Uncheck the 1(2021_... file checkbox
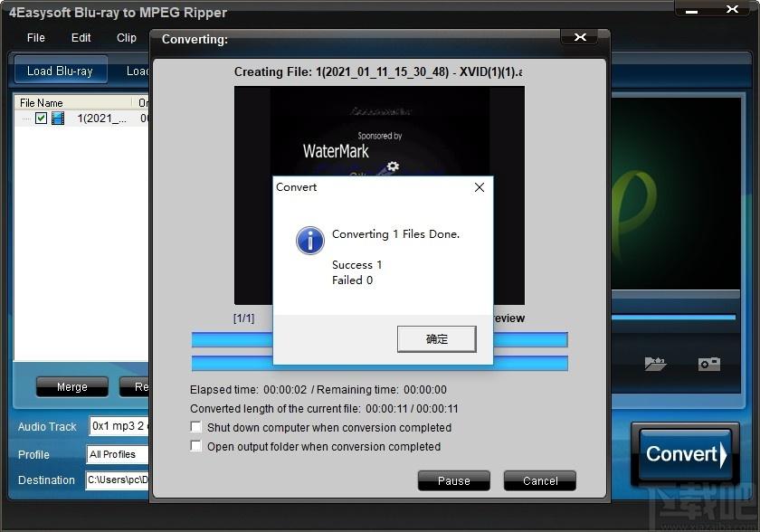 (x=42, y=119)
